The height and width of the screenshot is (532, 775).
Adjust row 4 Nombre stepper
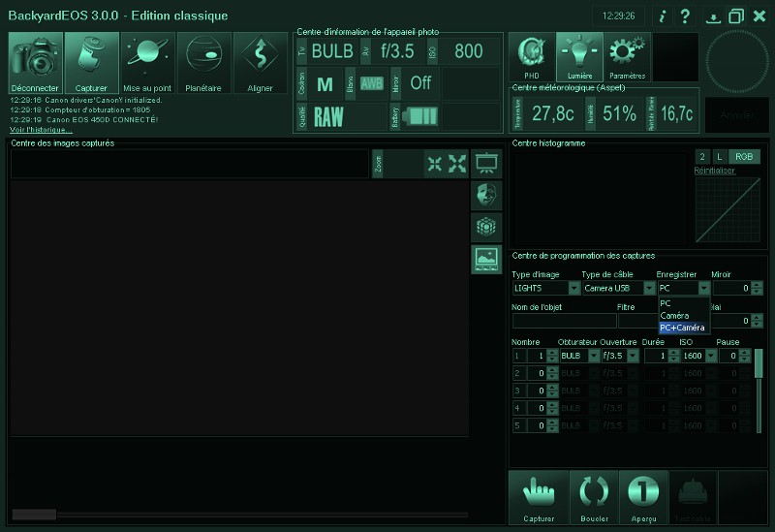(x=552, y=408)
